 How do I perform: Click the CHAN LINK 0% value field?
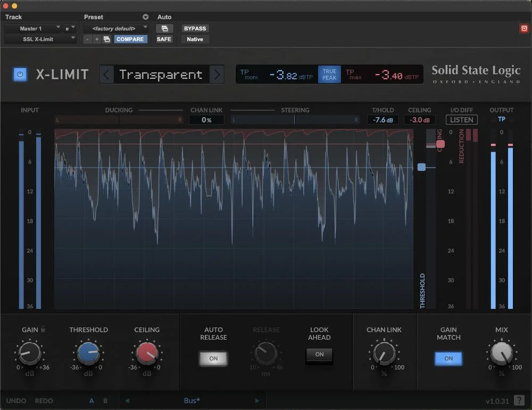click(206, 120)
